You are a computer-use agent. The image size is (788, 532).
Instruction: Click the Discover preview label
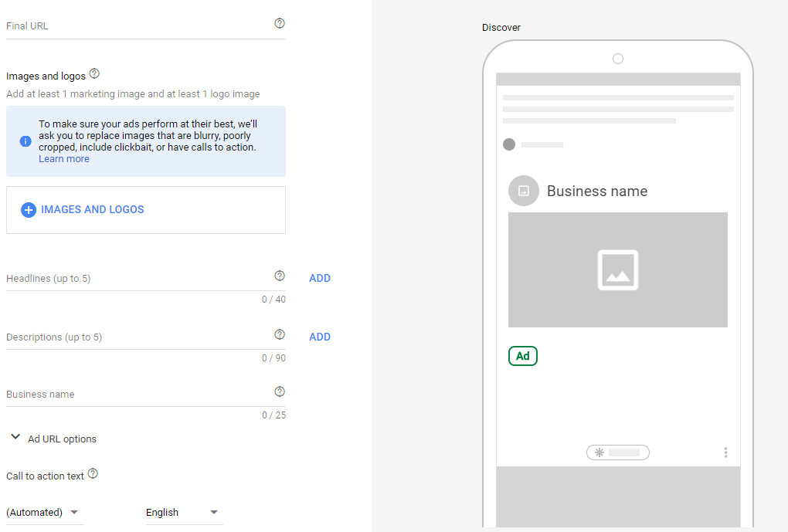(x=501, y=28)
